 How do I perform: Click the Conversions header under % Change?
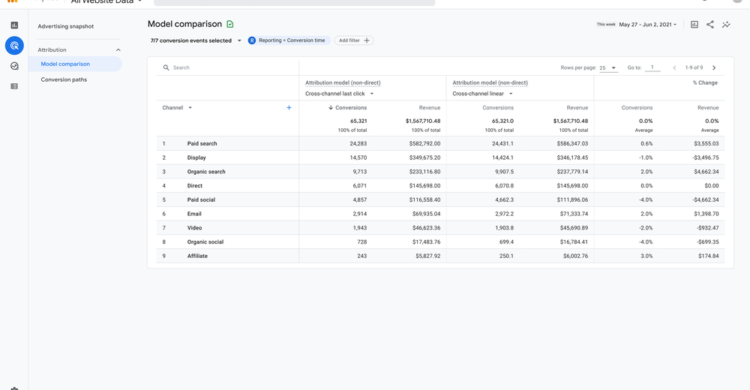637,108
